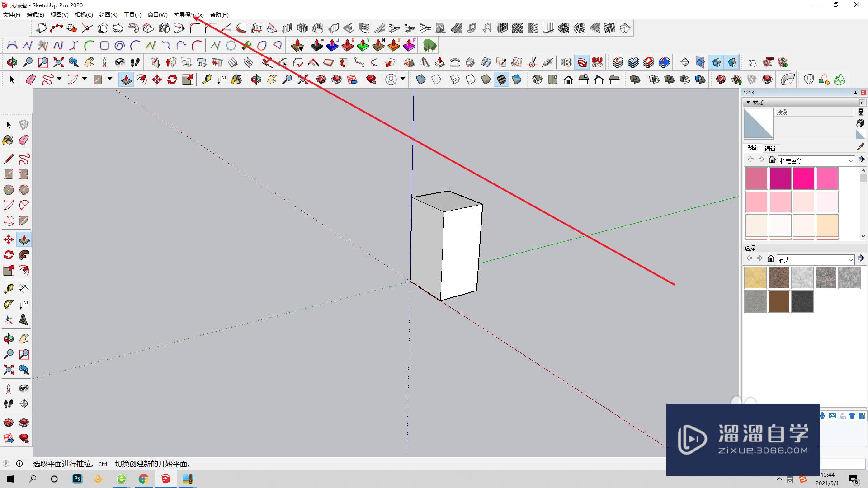Select the Walk footprints tool in camera toolbar

coord(135,62)
